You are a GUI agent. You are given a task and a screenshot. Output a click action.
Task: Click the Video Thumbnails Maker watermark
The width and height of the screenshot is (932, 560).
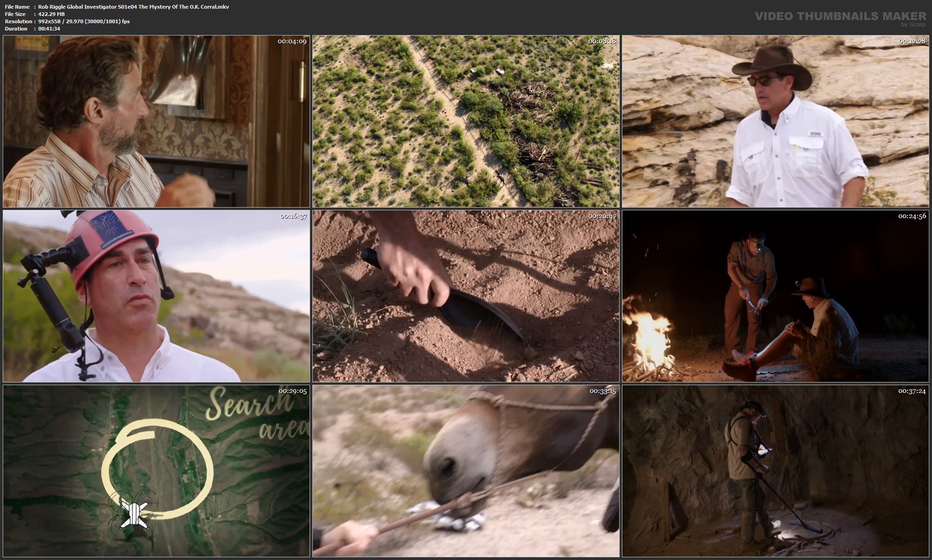click(x=840, y=16)
